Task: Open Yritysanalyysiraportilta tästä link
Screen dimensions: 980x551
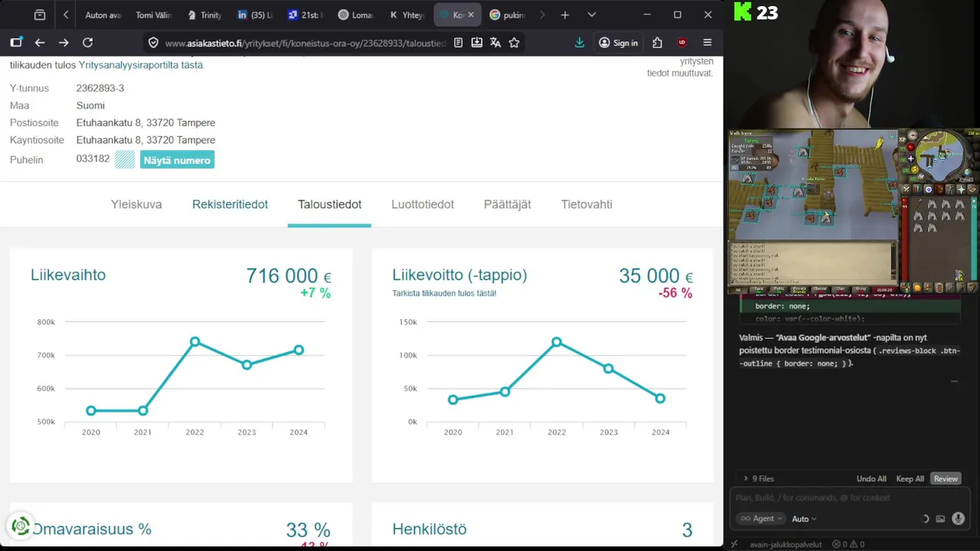Action: pyautogui.click(x=142, y=65)
